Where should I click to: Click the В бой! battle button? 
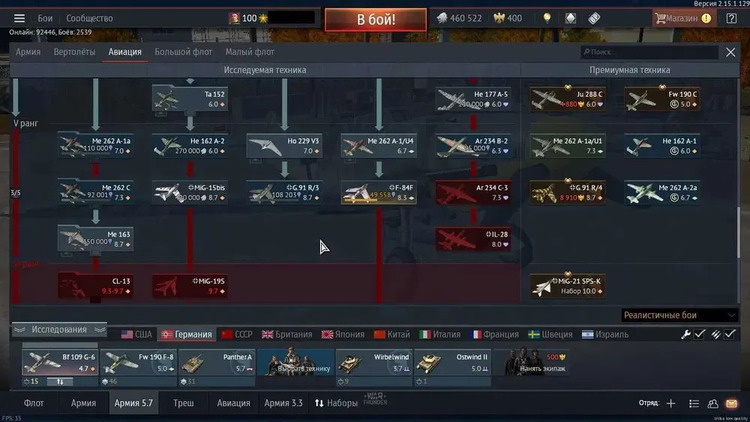coord(375,20)
